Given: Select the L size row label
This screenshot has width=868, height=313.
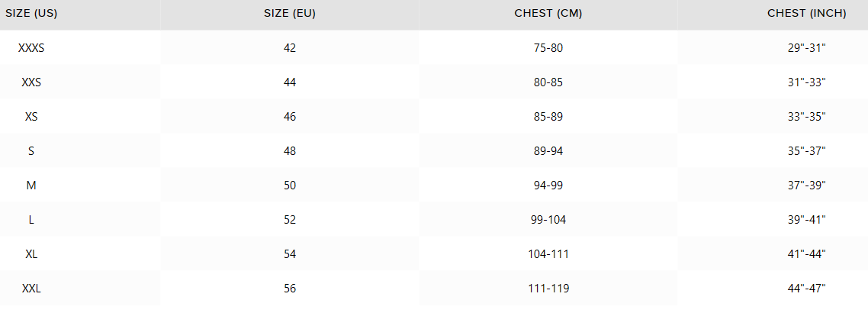Looking at the screenshot, I should tap(31, 220).
